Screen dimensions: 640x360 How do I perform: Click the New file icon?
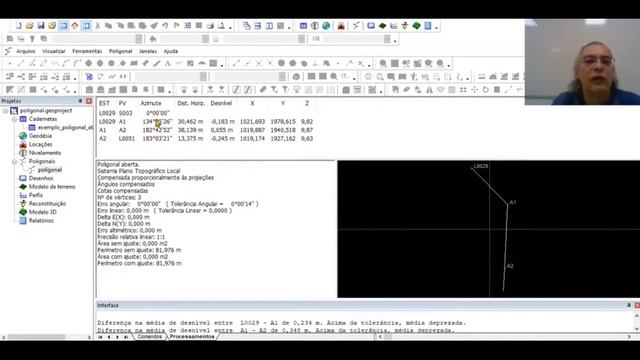coord(18,26)
